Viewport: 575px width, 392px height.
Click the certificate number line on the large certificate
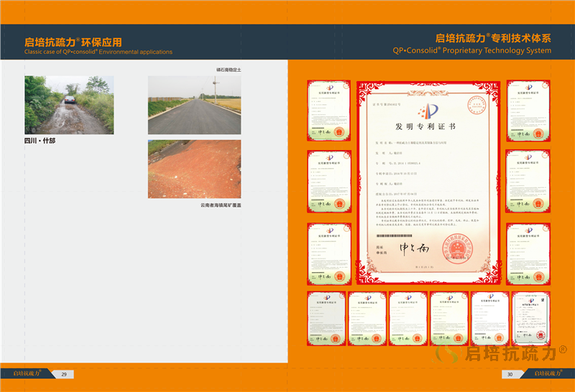coord(387,104)
